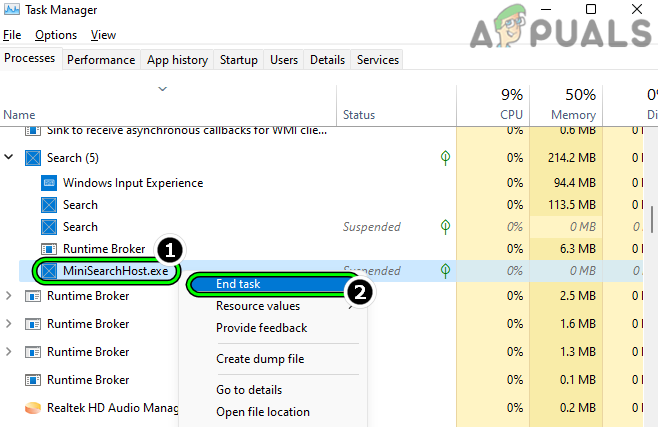
Task: Click the vertical scrollbar of process list
Action: coord(651,219)
